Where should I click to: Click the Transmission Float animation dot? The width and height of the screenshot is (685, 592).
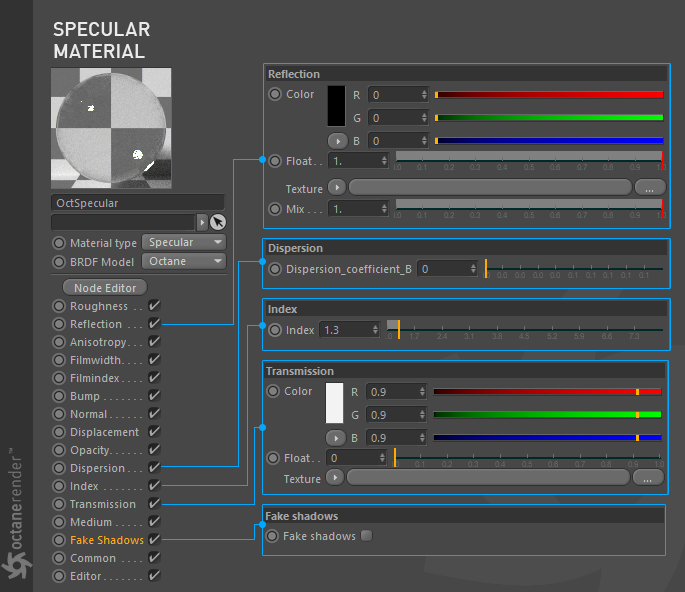pyautogui.click(x=273, y=458)
